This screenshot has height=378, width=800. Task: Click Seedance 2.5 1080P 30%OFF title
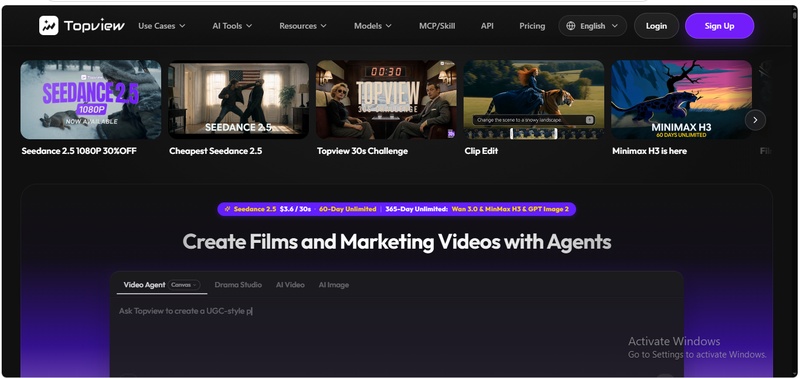click(x=79, y=151)
